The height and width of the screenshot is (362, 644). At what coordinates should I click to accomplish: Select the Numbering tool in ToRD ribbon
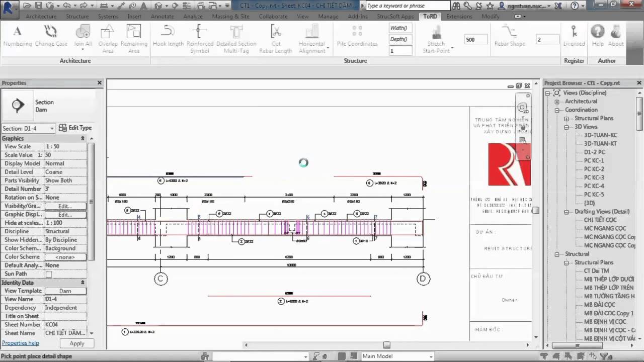tap(17, 38)
